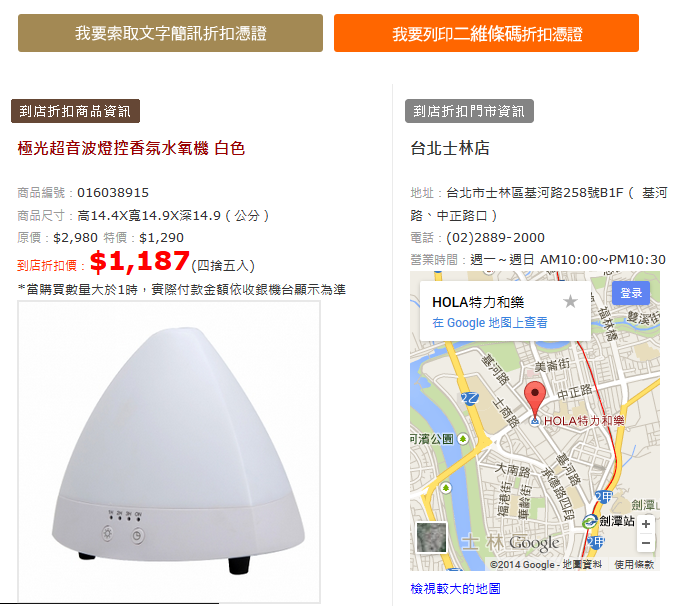Screen dimensions: 695x606
Task: Click the route 2乙 highway marker
Action: pos(469,399)
